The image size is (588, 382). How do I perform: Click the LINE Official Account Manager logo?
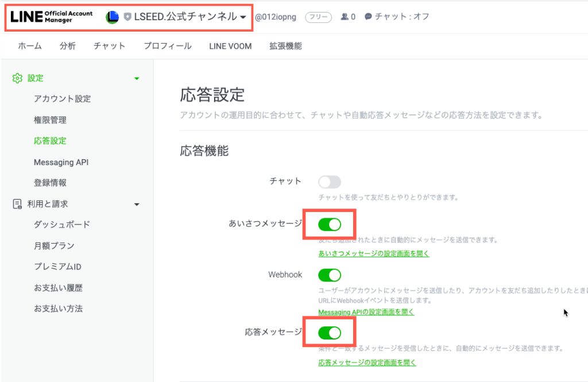51,17
